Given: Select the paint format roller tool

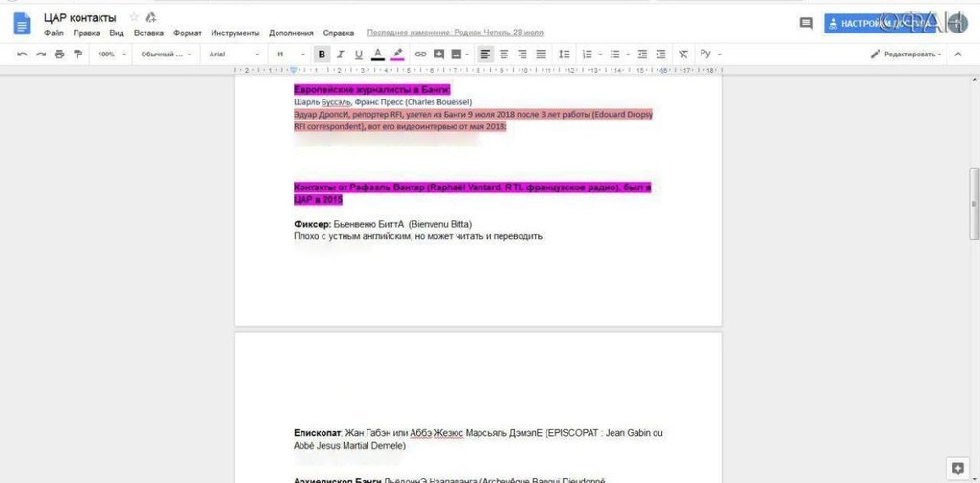Looking at the screenshot, I should tap(78, 55).
